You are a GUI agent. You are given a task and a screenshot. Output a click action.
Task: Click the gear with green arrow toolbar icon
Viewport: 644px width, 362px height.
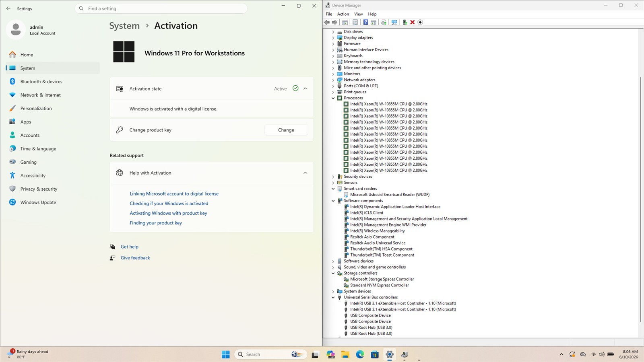tap(384, 22)
